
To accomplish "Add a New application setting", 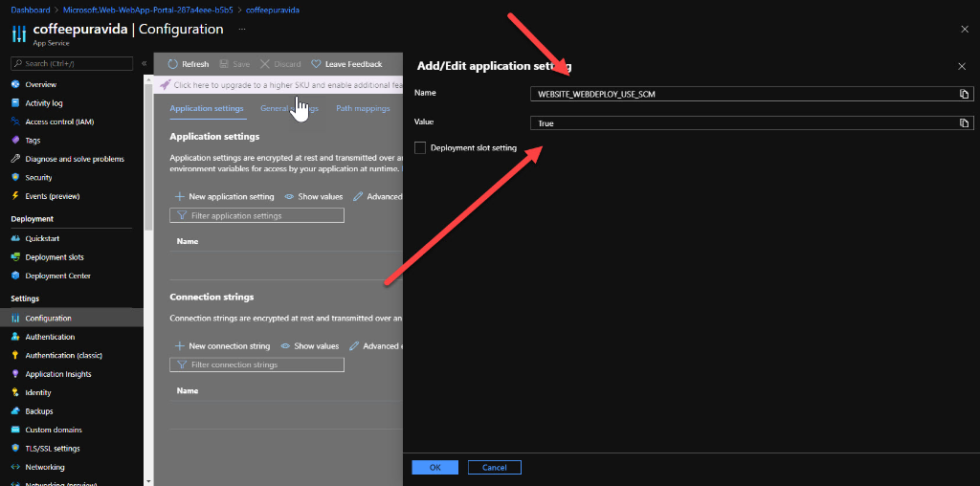I will pos(224,197).
